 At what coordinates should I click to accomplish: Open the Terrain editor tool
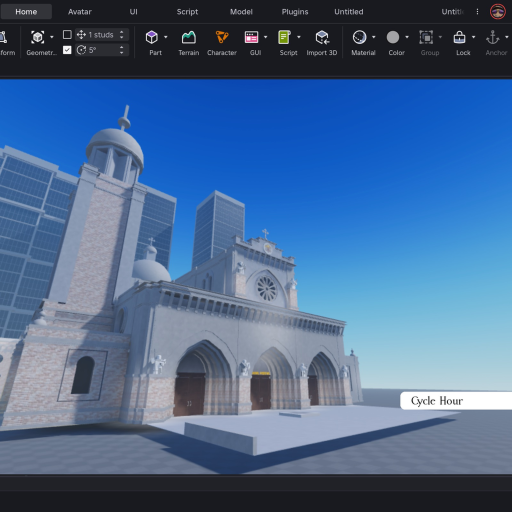point(189,37)
